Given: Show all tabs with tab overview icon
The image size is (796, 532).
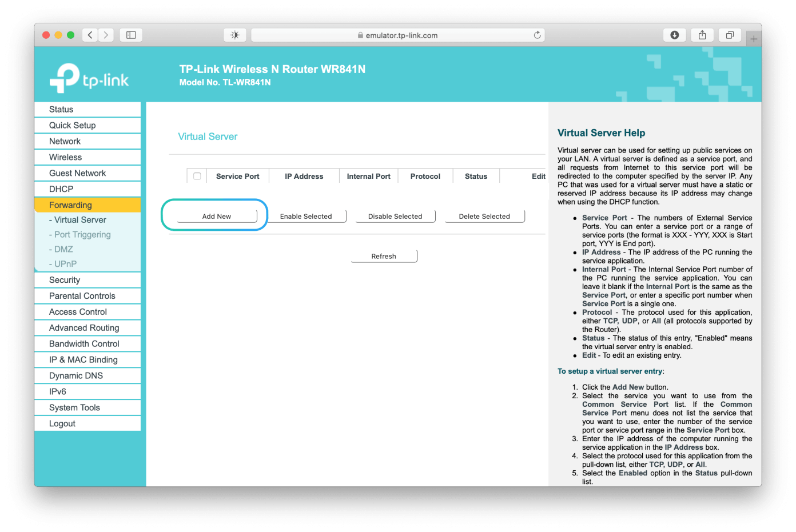Looking at the screenshot, I should [x=730, y=35].
